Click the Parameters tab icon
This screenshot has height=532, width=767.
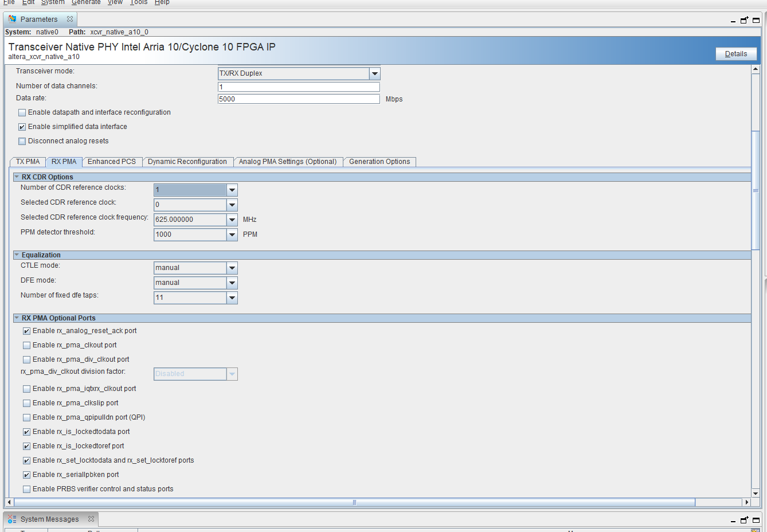tap(12, 19)
